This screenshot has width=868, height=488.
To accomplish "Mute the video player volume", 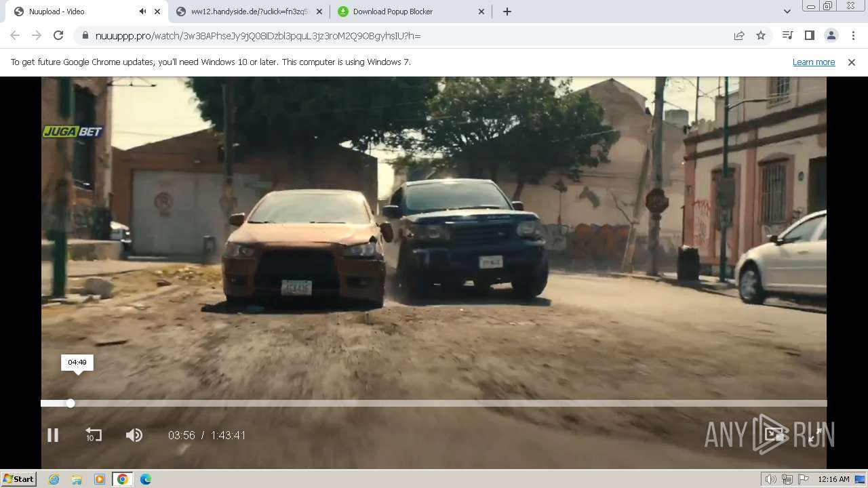I will click(134, 435).
